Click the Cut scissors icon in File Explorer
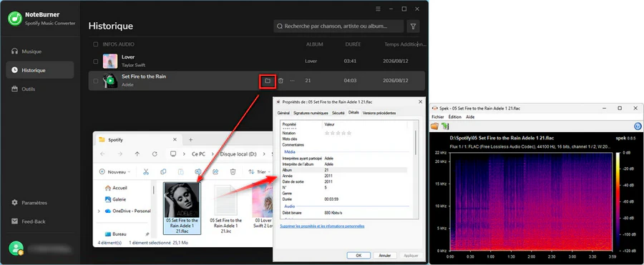The height and width of the screenshot is (265, 644). click(146, 172)
